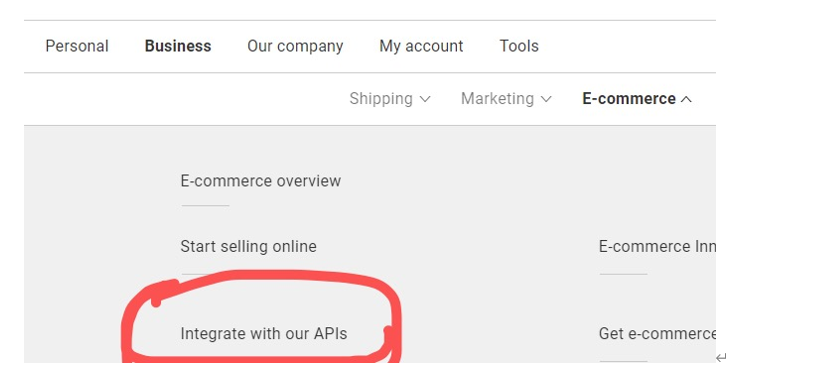Go to the Our company tab
Image resolution: width=816 pixels, height=374 pixels.
click(295, 46)
